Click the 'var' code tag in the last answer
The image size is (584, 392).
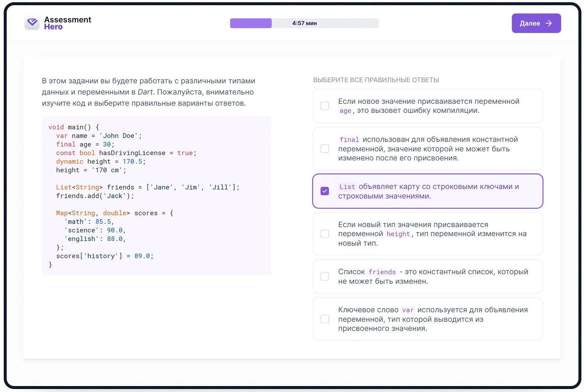tap(408, 310)
